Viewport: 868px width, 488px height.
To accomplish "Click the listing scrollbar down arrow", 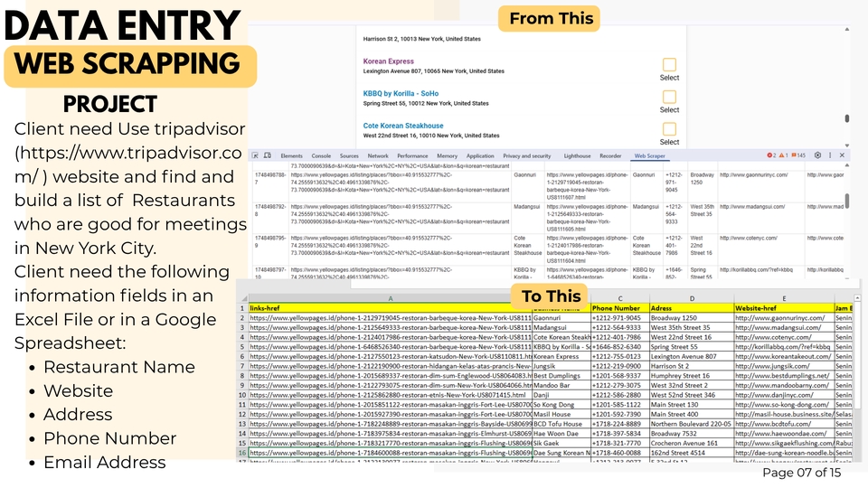I will coord(847,145).
